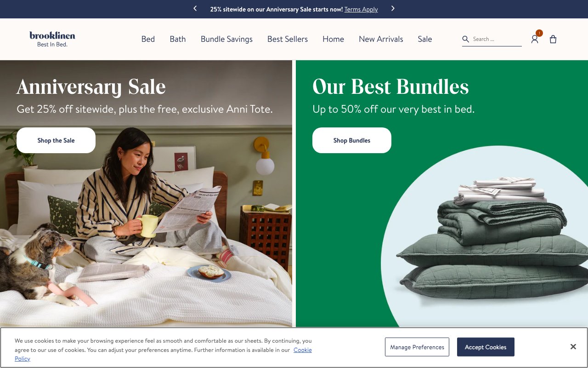Expand the Best Sellers menu
This screenshot has height=368, width=588.
pyautogui.click(x=288, y=39)
